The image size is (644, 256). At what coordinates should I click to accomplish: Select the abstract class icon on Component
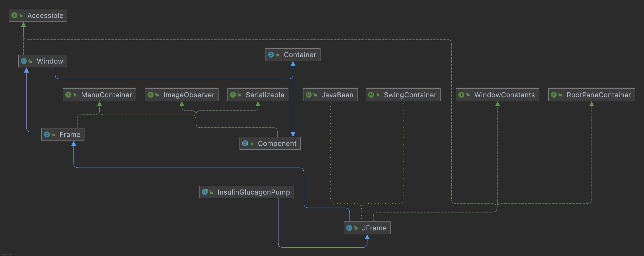245,143
